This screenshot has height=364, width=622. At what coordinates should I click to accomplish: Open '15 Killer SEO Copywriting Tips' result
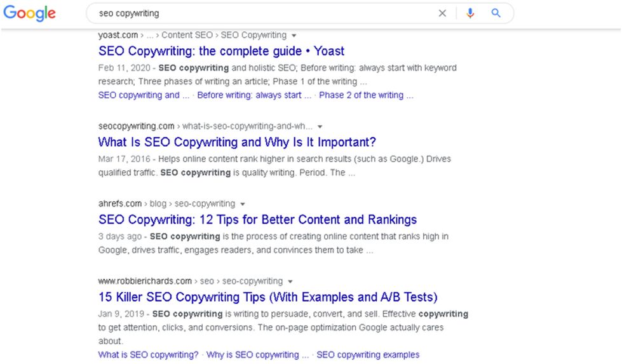point(267,297)
